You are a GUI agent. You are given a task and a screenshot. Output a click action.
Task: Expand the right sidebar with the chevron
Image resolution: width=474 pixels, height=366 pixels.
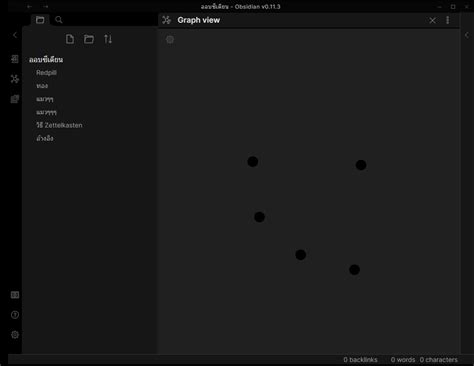[467, 35]
